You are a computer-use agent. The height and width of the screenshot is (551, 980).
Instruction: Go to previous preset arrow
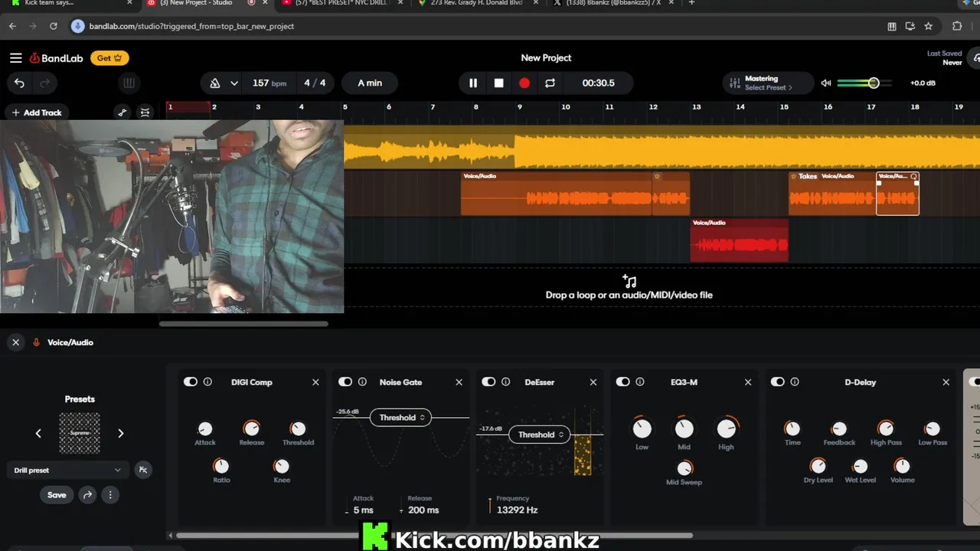point(38,433)
